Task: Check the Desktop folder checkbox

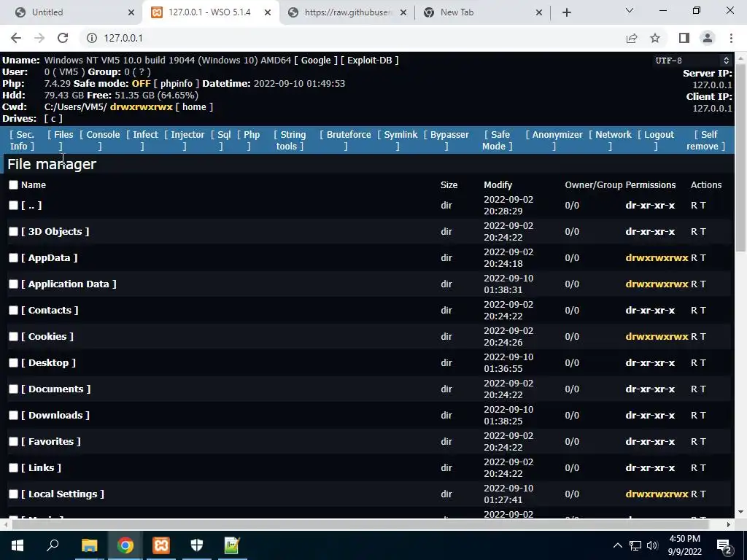Action: (x=13, y=363)
